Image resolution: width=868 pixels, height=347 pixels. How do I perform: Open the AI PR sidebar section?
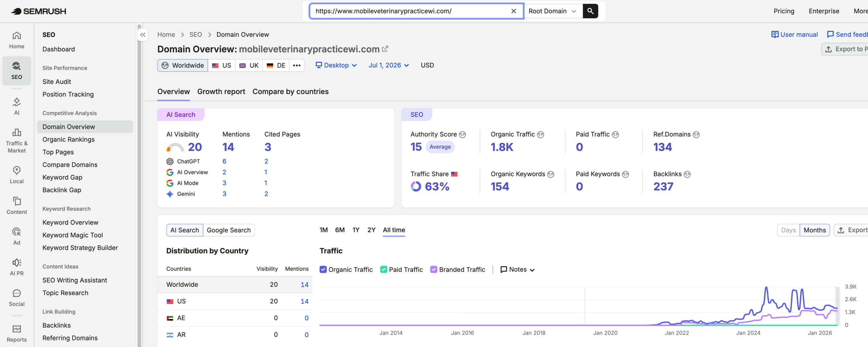pos(17,267)
